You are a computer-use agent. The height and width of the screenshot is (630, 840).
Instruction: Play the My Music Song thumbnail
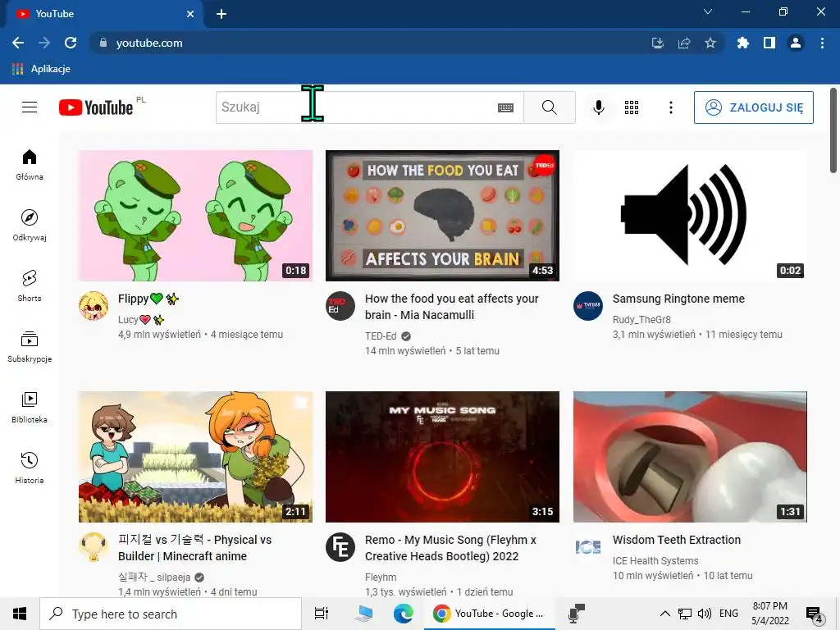pos(442,456)
